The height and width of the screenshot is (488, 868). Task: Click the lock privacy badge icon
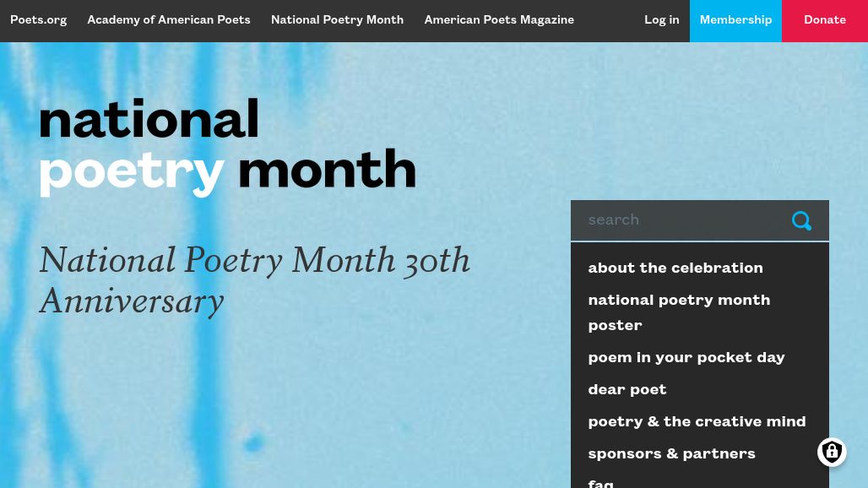pyautogui.click(x=832, y=453)
